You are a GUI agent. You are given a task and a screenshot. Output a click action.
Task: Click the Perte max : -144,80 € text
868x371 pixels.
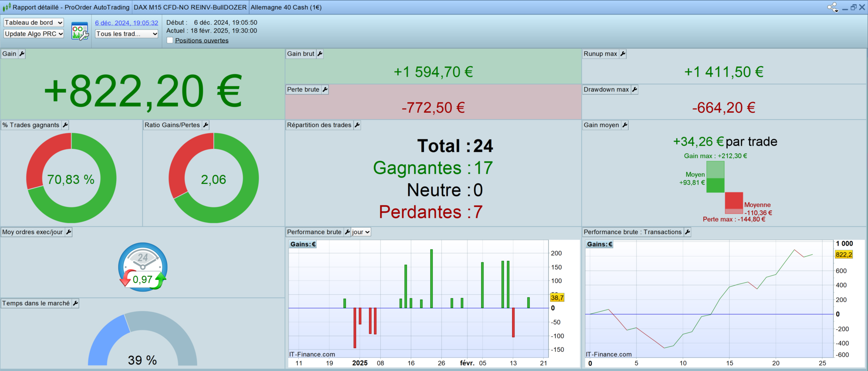[734, 219]
